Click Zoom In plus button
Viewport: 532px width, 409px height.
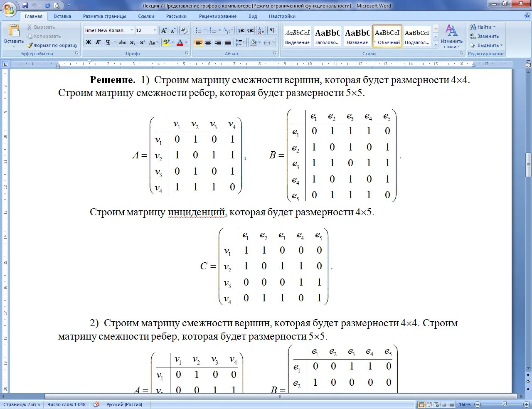(x=527, y=404)
